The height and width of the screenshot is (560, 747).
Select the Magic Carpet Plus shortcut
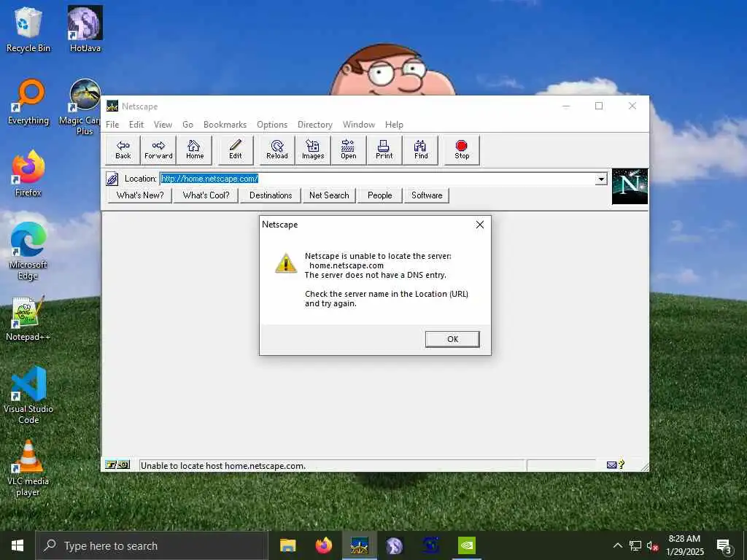click(85, 106)
